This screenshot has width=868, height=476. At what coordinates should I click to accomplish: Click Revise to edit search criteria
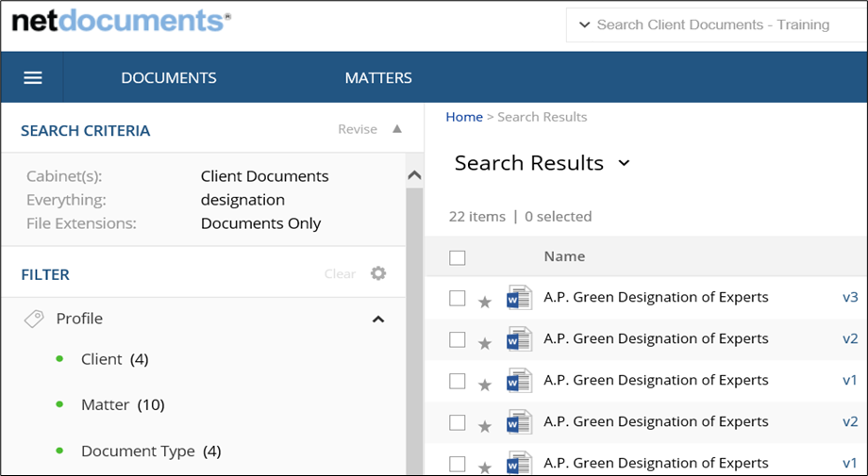point(358,129)
